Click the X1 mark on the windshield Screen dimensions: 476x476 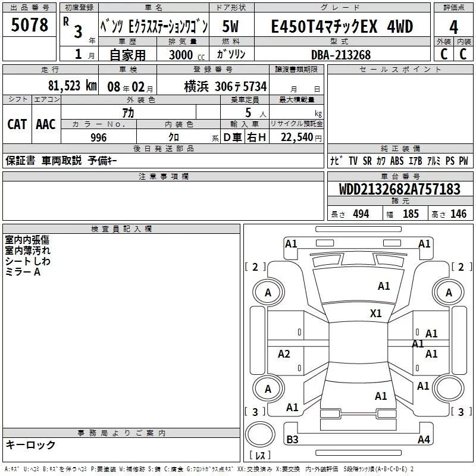pyautogui.click(x=375, y=313)
